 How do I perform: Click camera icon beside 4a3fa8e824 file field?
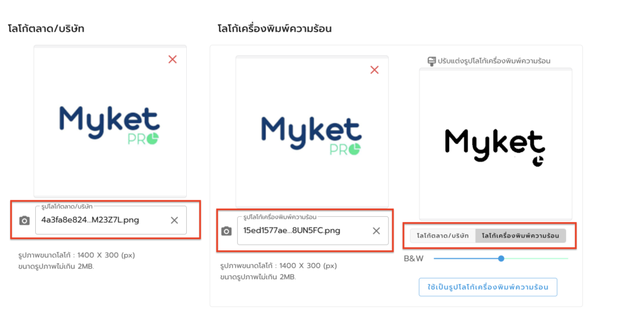coord(25,221)
